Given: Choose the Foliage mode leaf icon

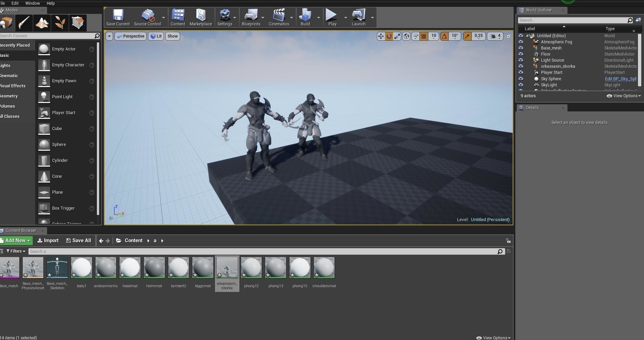Looking at the screenshot, I should (60, 23).
